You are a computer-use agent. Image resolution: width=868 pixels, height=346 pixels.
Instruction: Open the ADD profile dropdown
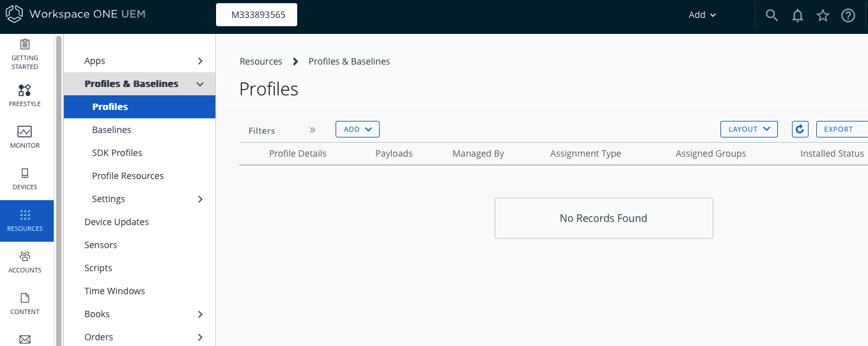coord(357,129)
